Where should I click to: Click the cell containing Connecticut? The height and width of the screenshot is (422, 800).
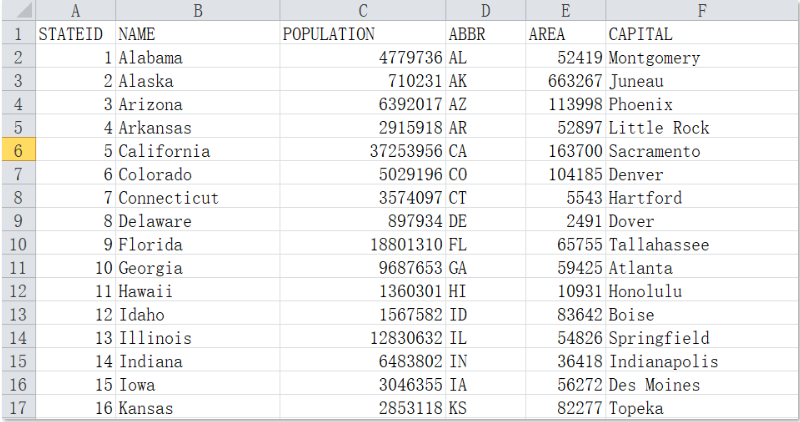(198, 198)
